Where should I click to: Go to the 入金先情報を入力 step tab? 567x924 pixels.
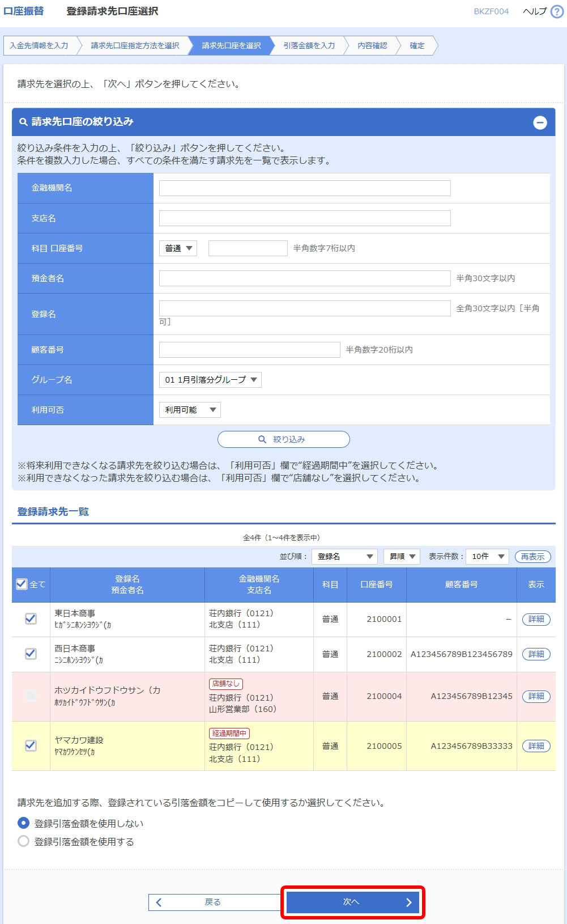pyautogui.click(x=39, y=46)
